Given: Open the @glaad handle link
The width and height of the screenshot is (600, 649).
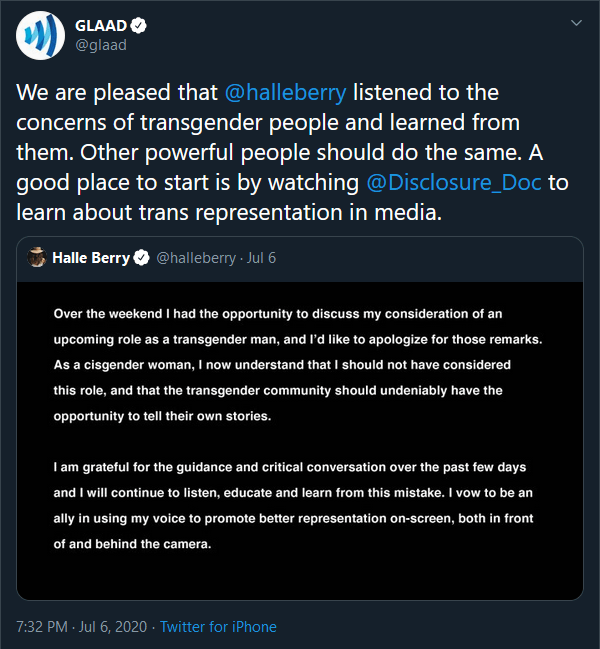Looking at the screenshot, I should pyautogui.click(x=101, y=45).
